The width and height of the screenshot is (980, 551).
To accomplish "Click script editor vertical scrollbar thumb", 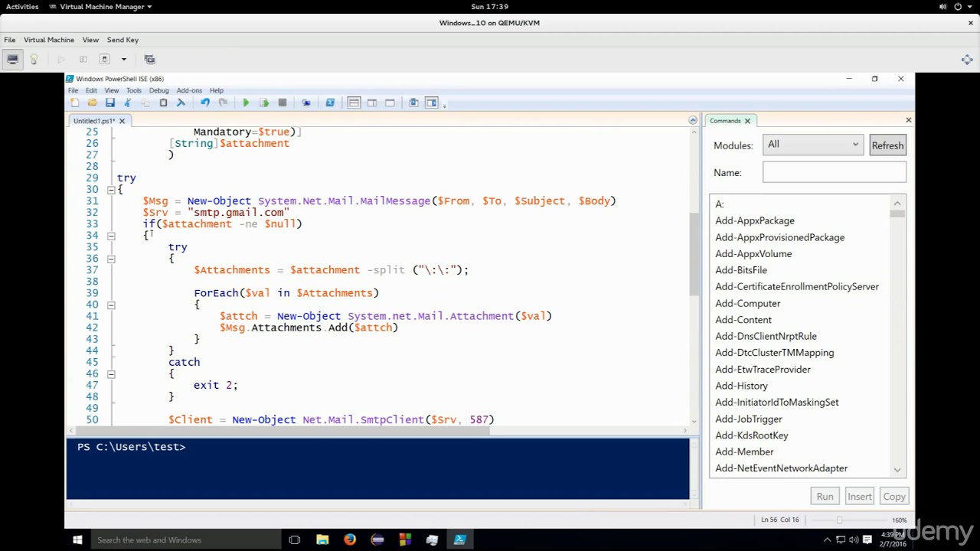I will tap(693, 253).
